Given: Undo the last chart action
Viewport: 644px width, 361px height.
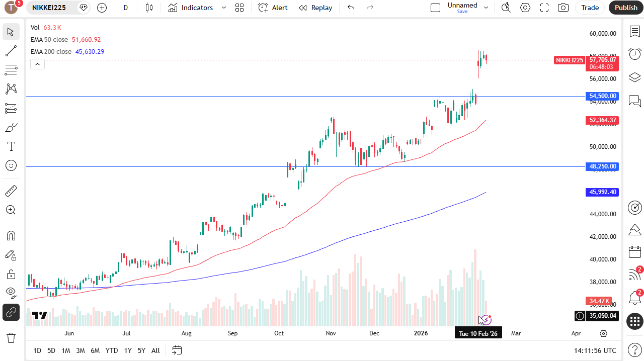Looking at the screenshot, I should coord(351,8).
